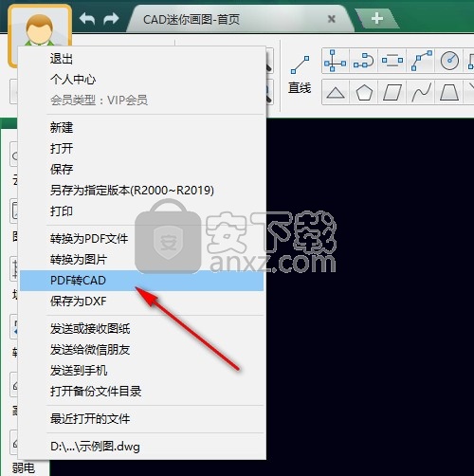Open recent file D:\...\示例图.dwg

[x=141, y=447]
